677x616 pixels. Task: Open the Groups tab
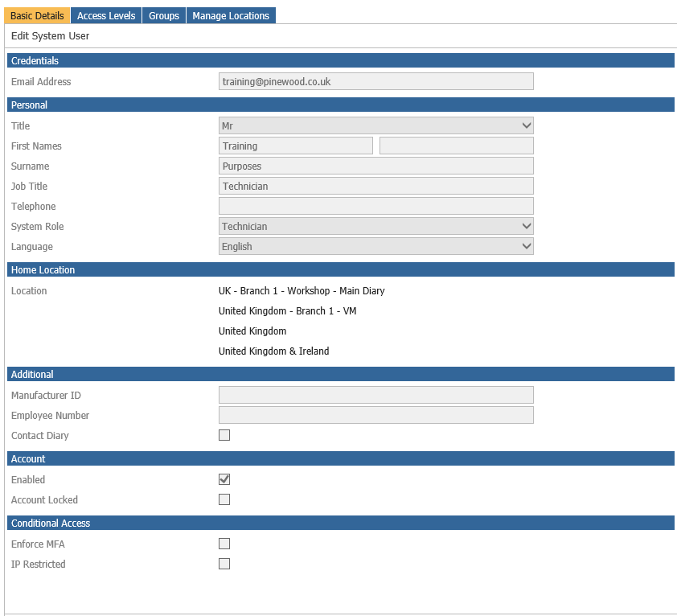(x=164, y=16)
